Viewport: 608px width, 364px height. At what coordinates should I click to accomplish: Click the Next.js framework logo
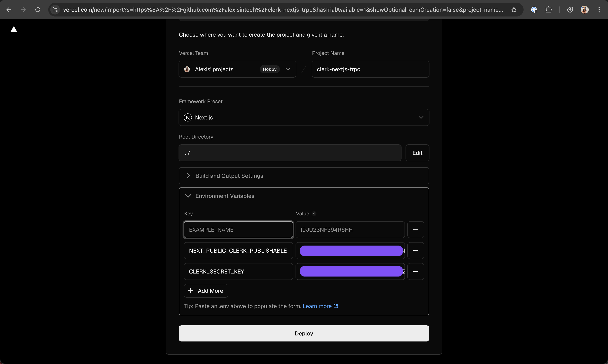point(188,117)
